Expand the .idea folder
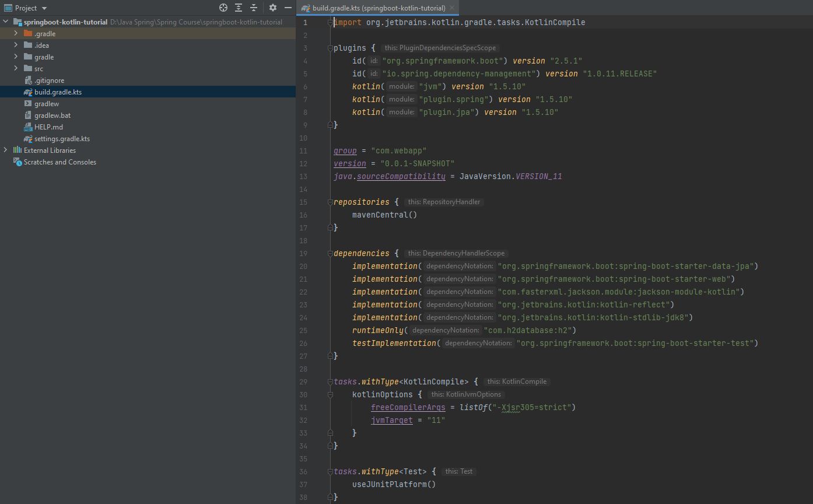813x504 pixels. pyautogui.click(x=16, y=45)
